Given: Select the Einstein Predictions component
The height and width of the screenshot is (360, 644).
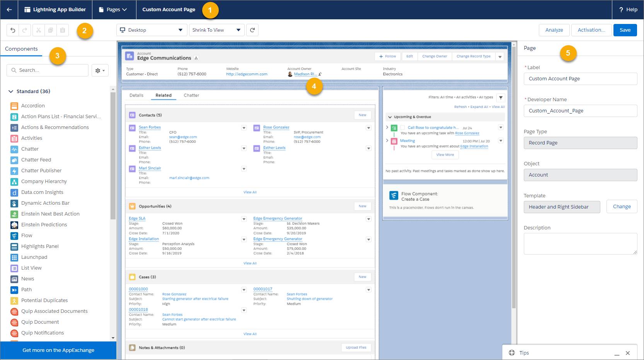Looking at the screenshot, I should (x=44, y=225).
